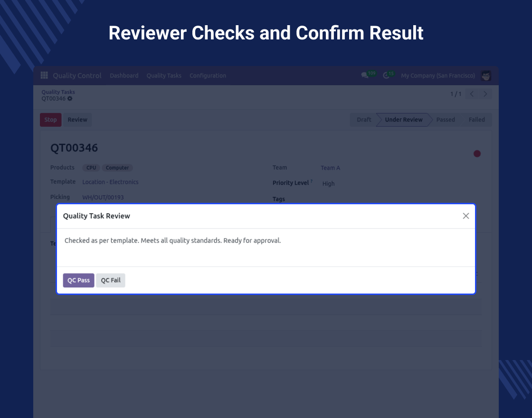This screenshot has height=418, width=532.
Task: Click the gear icon beside QT00346
Action: click(70, 99)
